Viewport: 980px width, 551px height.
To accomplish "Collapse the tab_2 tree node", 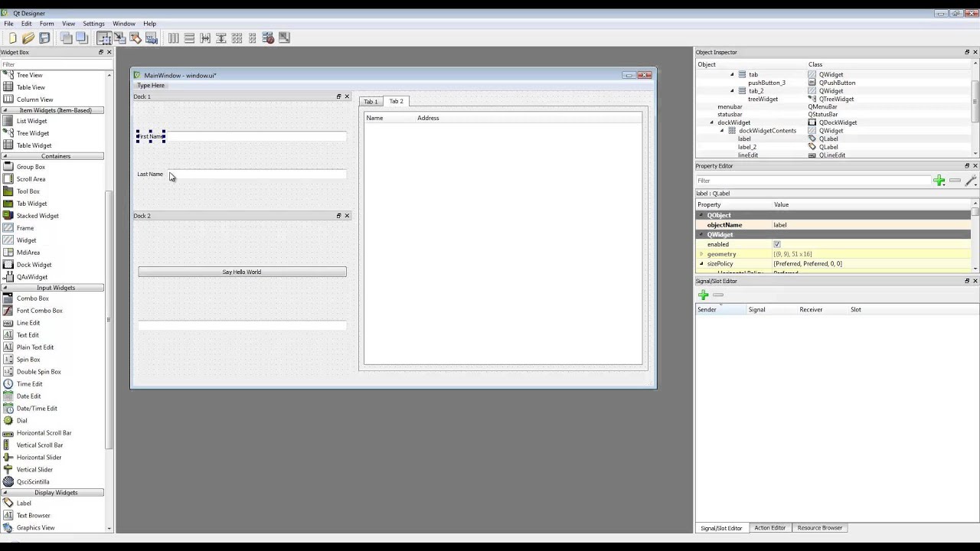I will (x=732, y=90).
